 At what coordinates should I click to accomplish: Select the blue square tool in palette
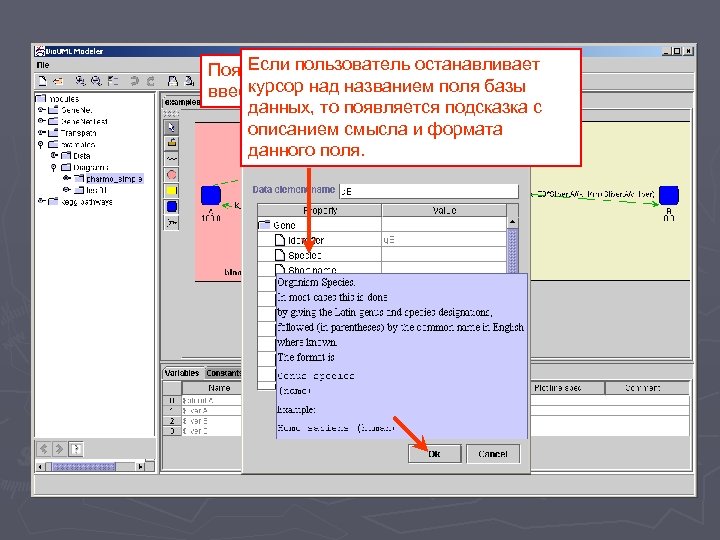click(171, 206)
